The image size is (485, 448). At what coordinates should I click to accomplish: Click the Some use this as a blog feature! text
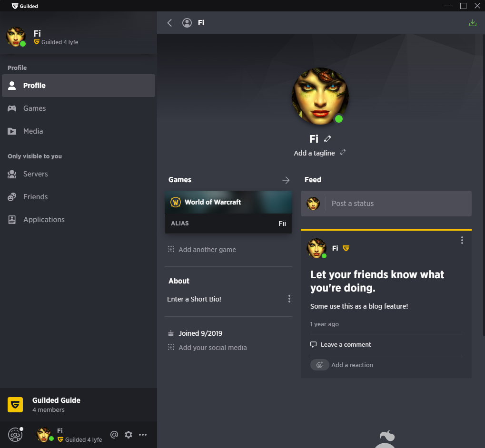[x=359, y=306]
